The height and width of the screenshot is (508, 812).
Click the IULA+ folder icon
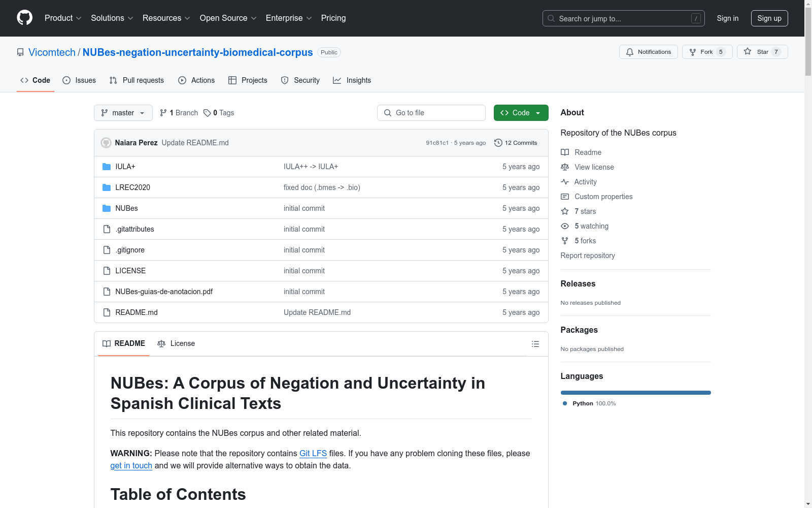107,167
